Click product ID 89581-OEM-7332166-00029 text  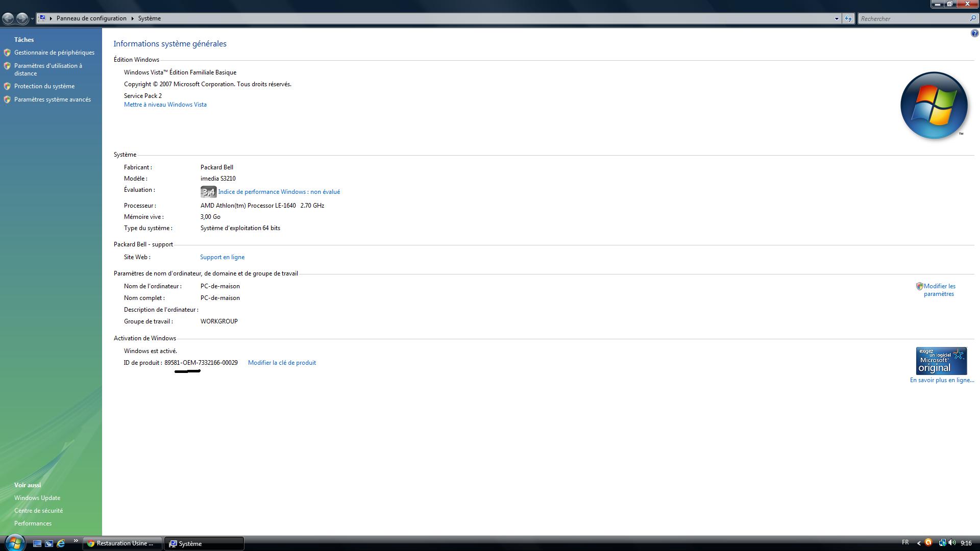click(x=201, y=363)
